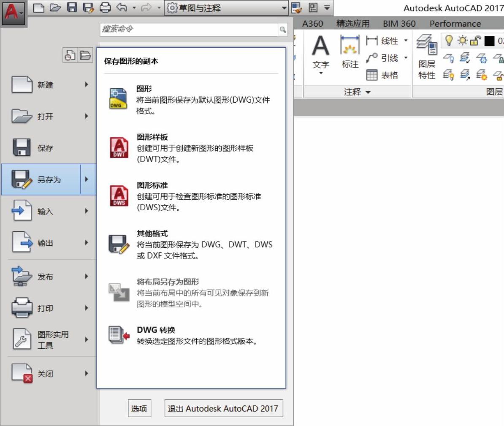This screenshot has height=426, width=504.
Task: Click the freeze layer icon with snowflake
Action: pos(482,58)
